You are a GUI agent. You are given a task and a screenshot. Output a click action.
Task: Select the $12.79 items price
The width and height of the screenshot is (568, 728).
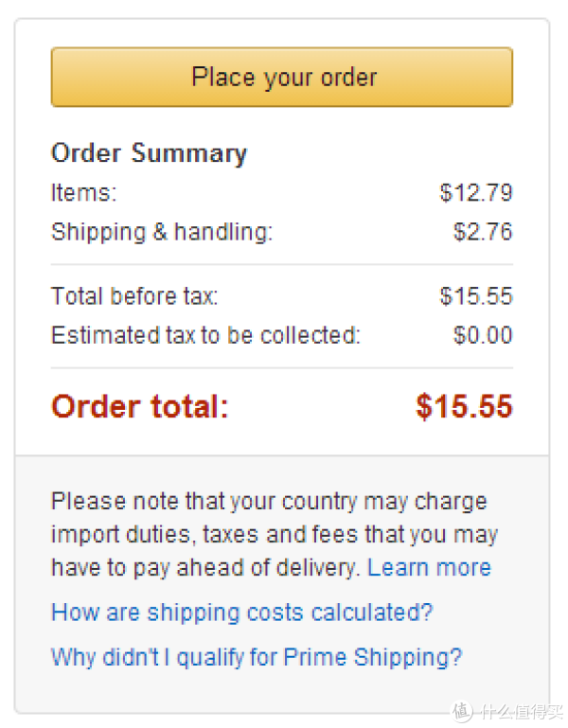point(476,193)
